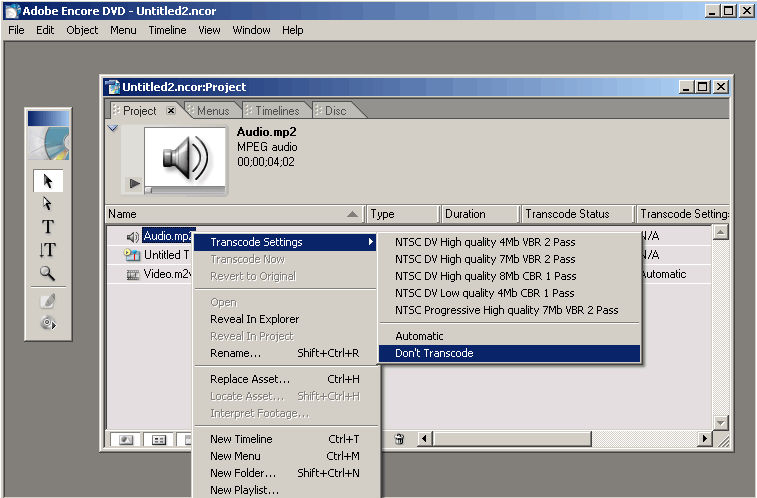The width and height of the screenshot is (757, 498).
Task: Choose New Playlist... from context menu
Action: point(285,489)
